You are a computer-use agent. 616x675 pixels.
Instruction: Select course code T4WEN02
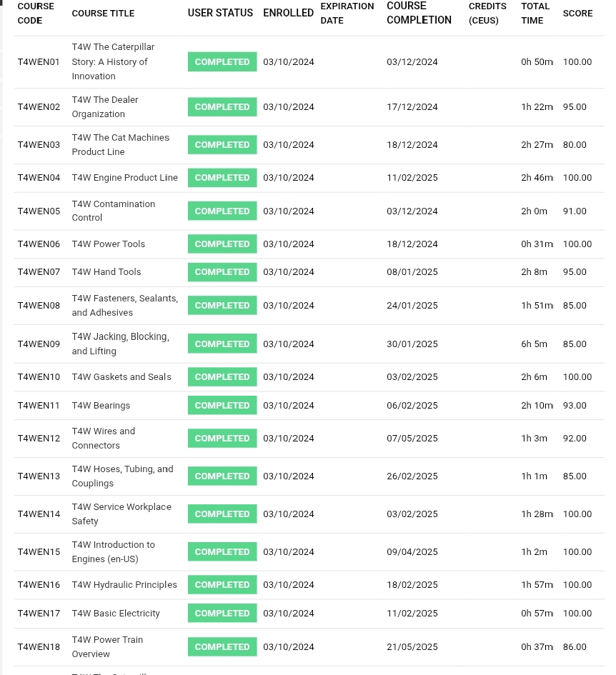[39, 106]
